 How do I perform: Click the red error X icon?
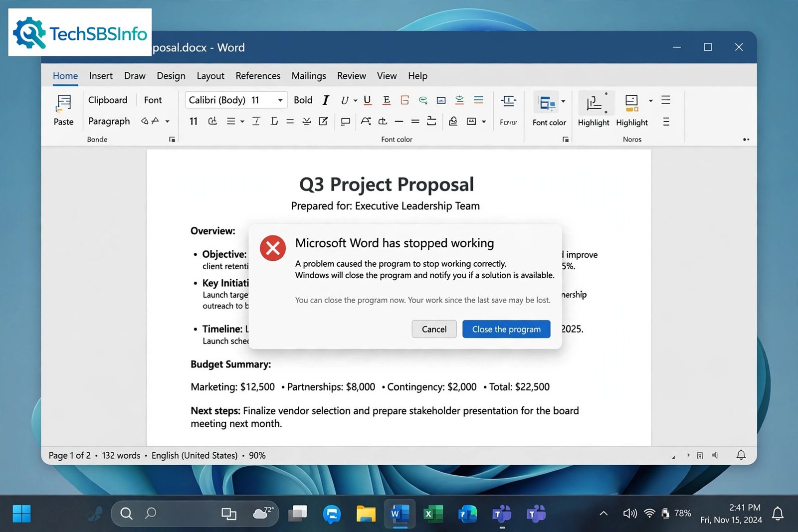tap(273, 248)
